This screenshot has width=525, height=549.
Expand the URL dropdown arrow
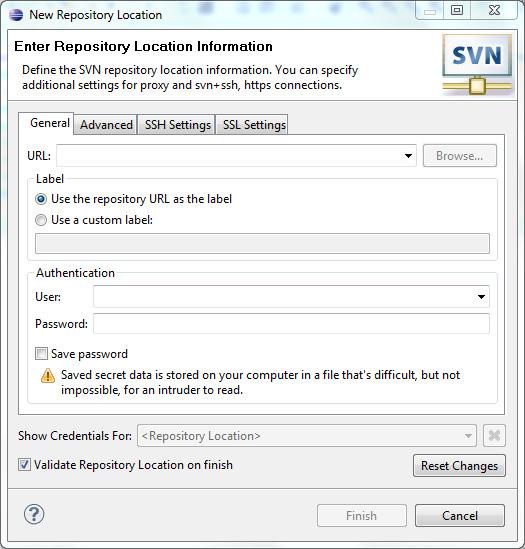pyautogui.click(x=408, y=156)
